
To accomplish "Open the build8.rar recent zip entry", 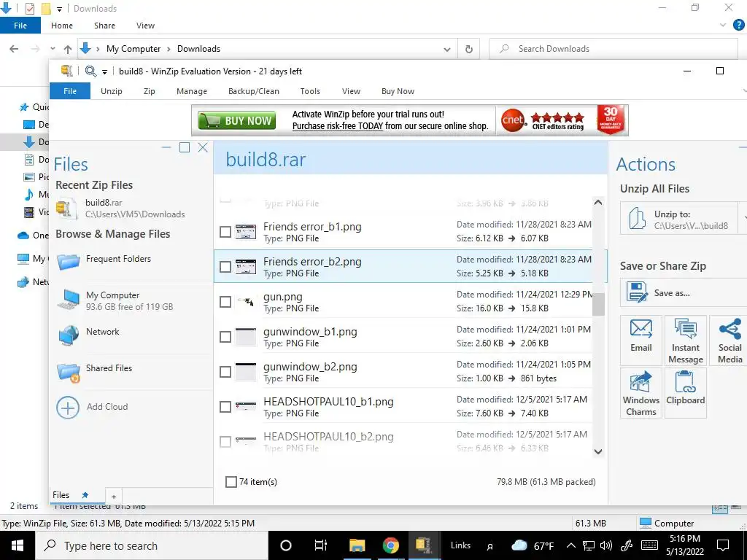I will (x=120, y=209).
